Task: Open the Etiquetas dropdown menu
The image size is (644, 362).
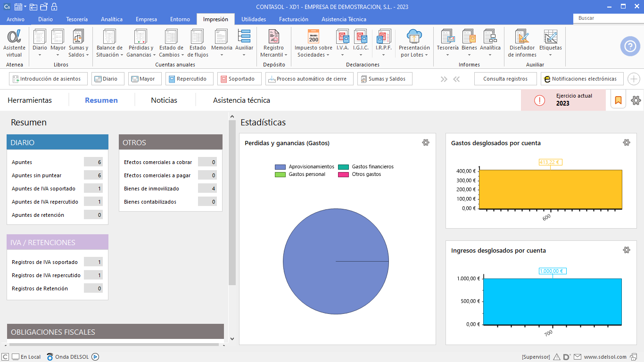Action: (550, 55)
